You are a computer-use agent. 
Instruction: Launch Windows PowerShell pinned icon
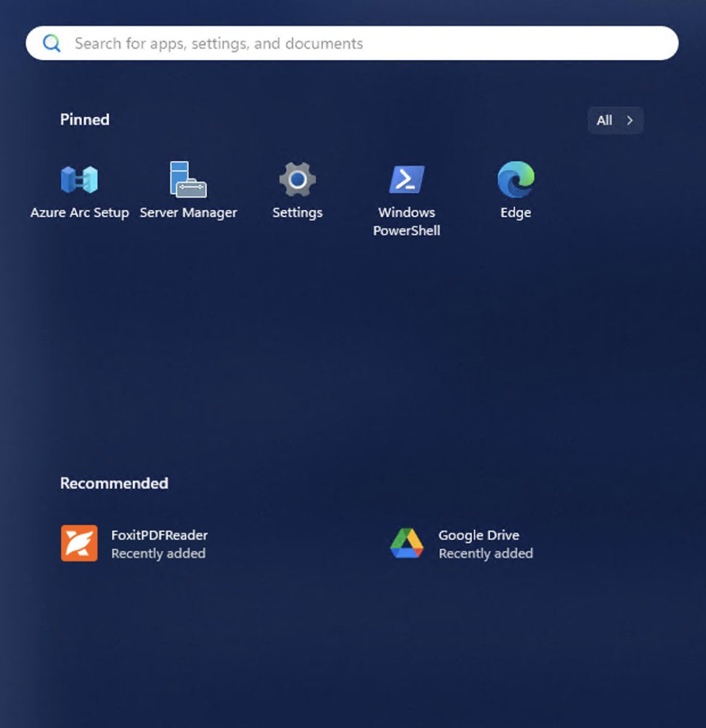pos(406,180)
